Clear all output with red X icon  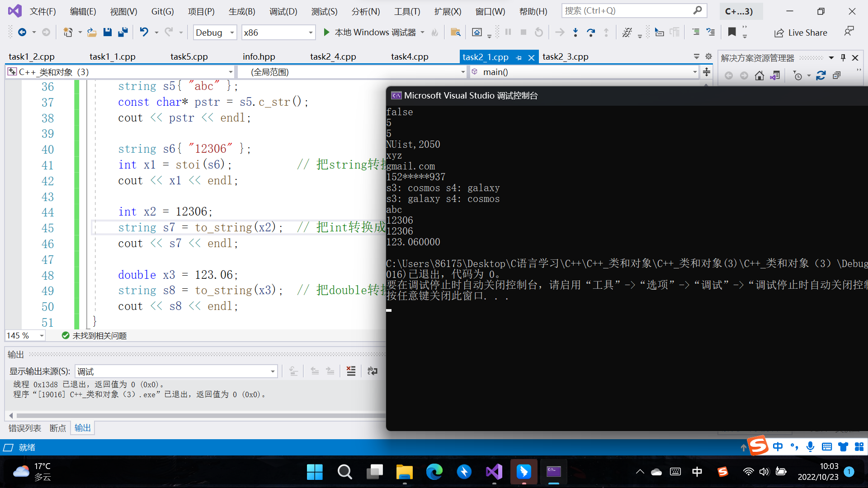[351, 371]
